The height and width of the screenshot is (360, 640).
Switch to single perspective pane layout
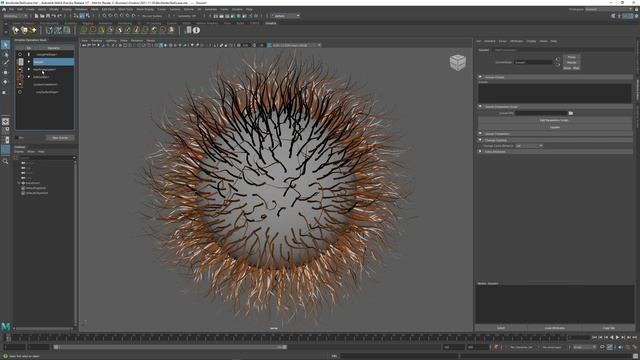[x=5, y=122]
